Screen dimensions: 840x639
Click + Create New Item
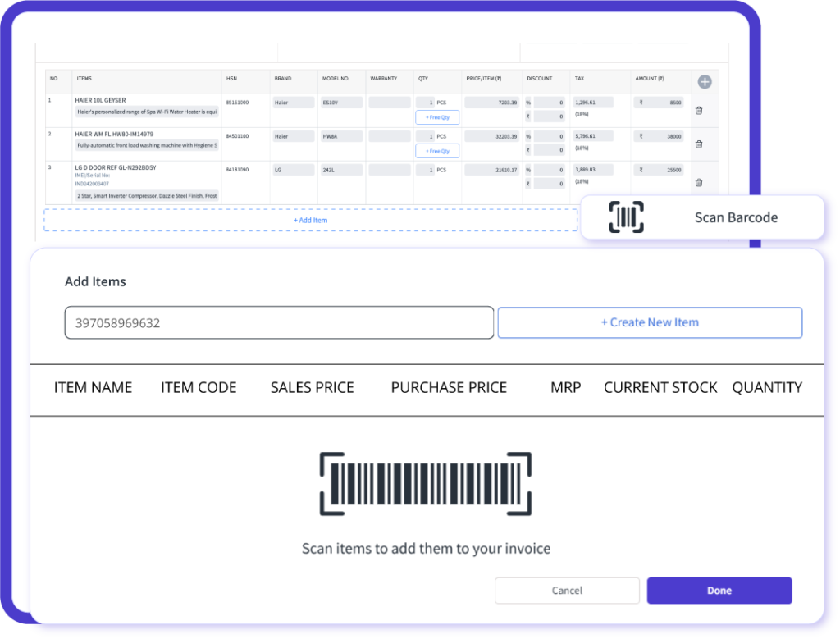(x=650, y=322)
